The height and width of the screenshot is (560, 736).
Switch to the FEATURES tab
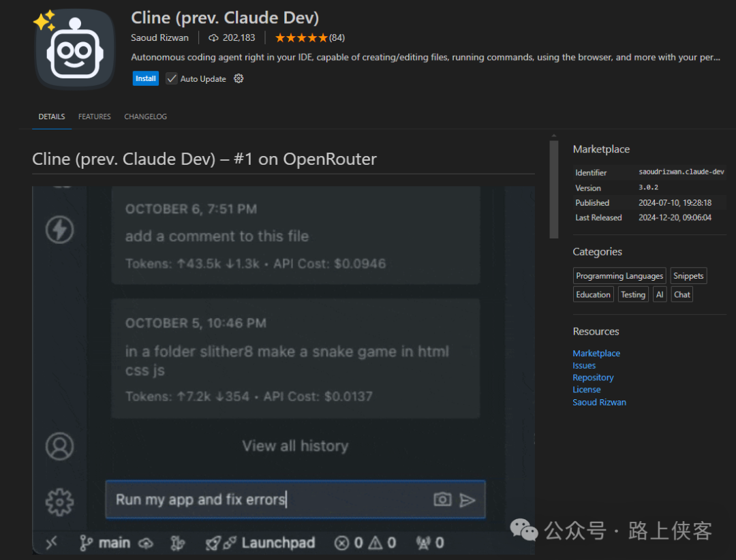(x=94, y=116)
